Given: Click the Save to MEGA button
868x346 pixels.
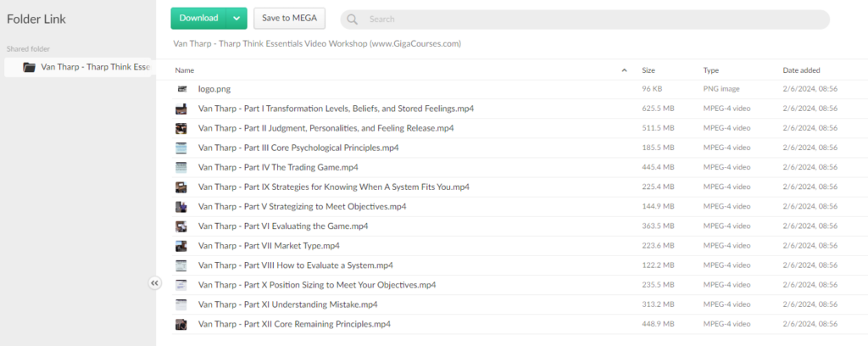Looking at the screenshot, I should coord(289,18).
